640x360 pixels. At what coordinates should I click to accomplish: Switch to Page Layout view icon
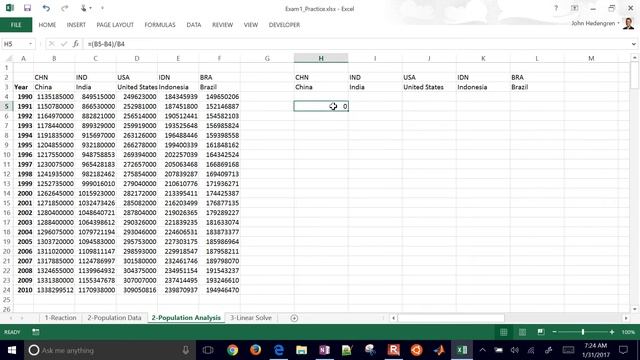522,332
